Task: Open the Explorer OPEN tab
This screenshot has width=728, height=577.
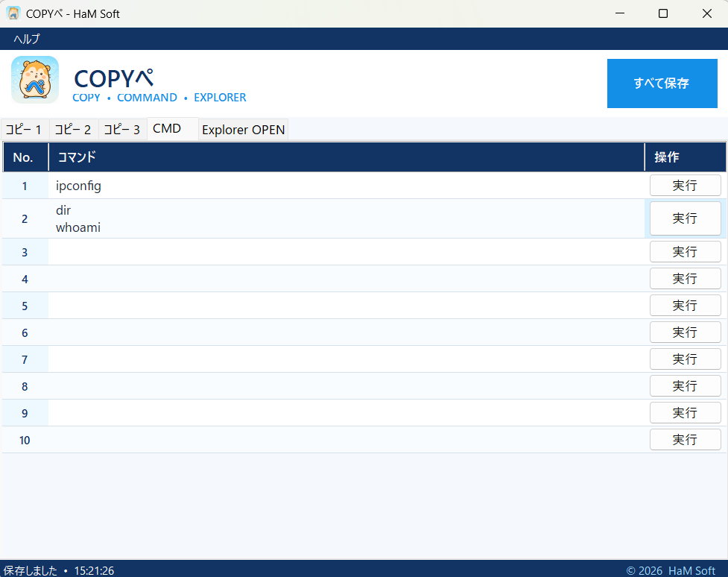Action: point(243,129)
